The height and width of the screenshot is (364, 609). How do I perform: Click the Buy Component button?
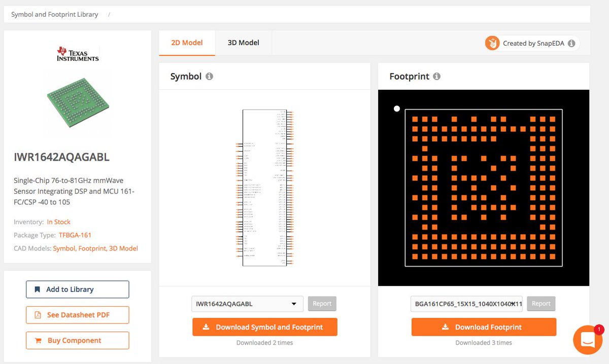point(78,341)
